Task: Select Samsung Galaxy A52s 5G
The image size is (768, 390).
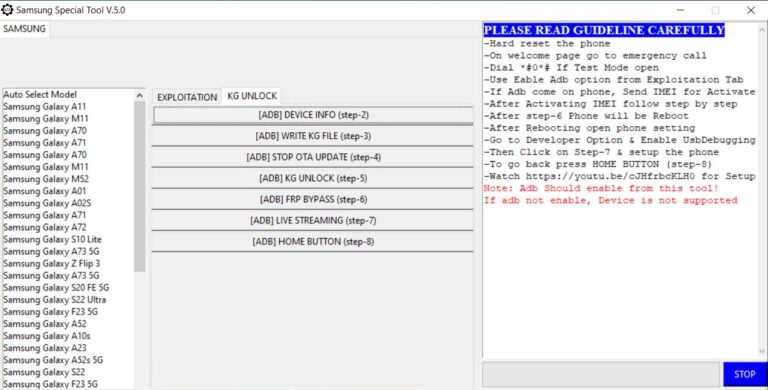Action: [x=53, y=360]
